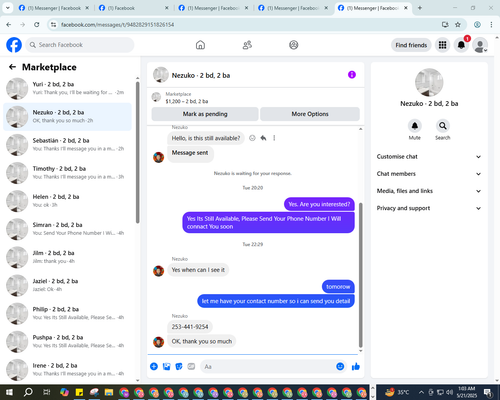Click More Options button
The width and height of the screenshot is (500, 400).
tap(310, 114)
